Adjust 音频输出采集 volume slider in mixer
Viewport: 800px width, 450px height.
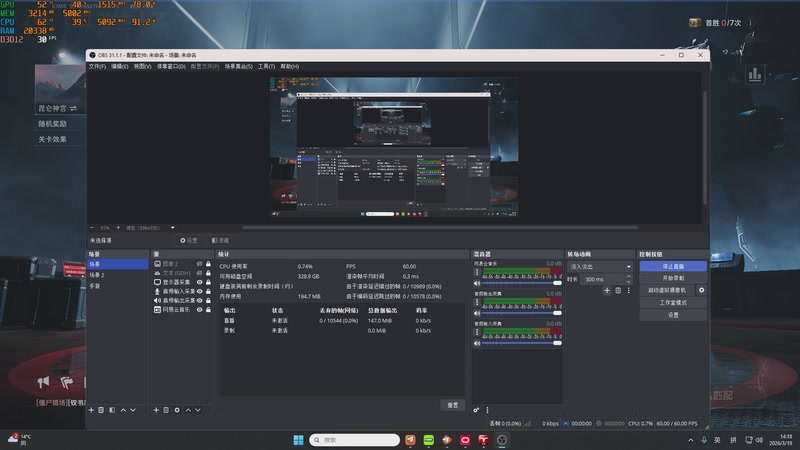click(x=521, y=313)
